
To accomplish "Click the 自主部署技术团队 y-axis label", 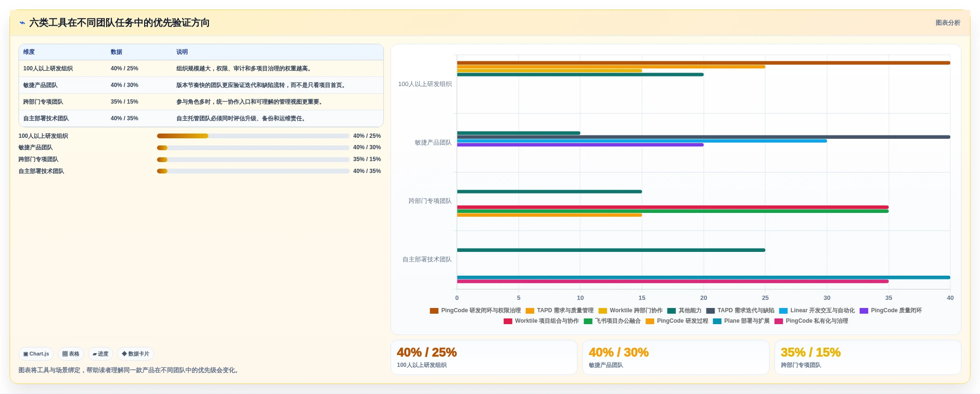I will coord(427,259).
